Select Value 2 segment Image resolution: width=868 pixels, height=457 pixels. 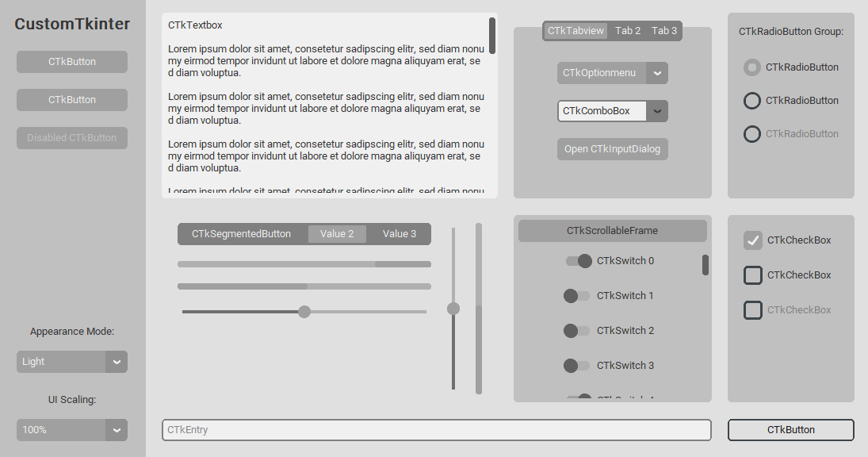(x=337, y=234)
